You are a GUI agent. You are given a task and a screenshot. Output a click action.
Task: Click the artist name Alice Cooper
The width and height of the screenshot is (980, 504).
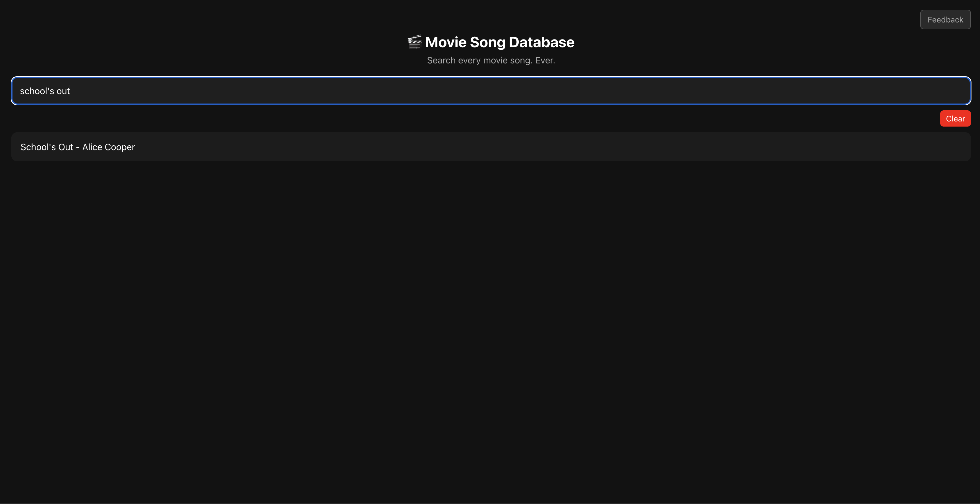[108, 147]
